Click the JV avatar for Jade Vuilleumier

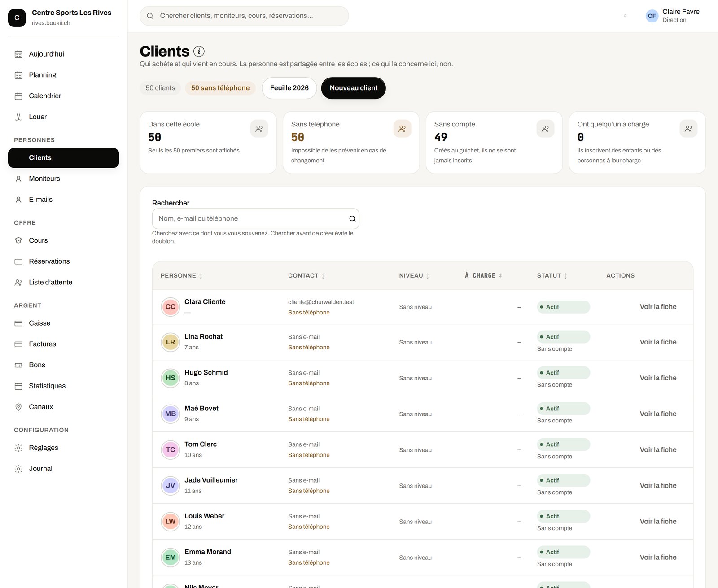[x=171, y=486]
